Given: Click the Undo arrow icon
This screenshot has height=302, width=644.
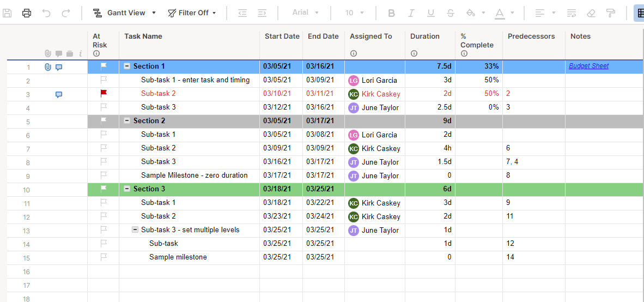Looking at the screenshot, I should [46, 13].
